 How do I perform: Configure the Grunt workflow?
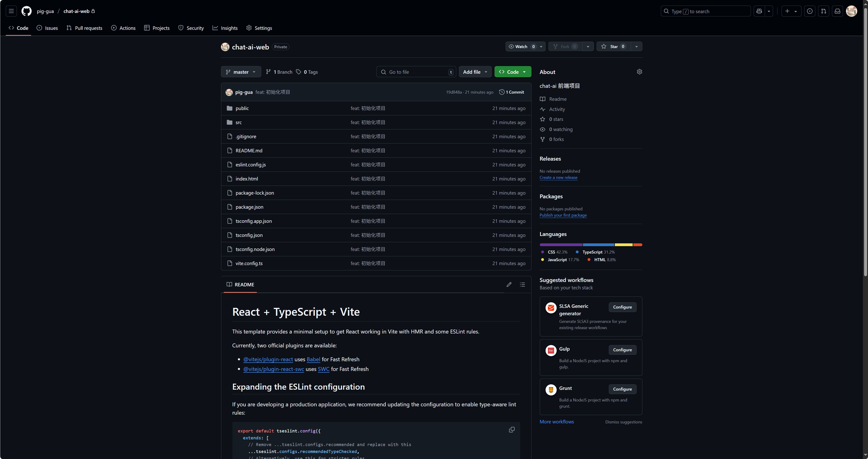tap(622, 389)
